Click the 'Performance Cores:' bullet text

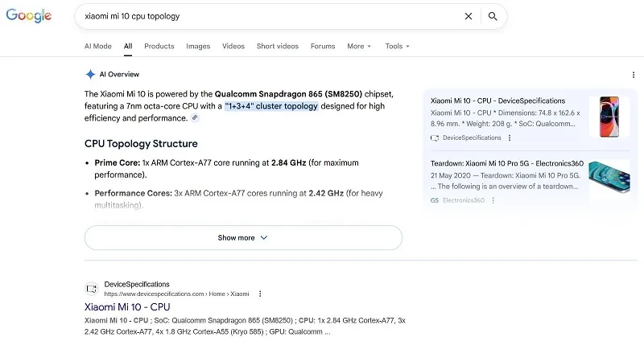pyautogui.click(x=133, y=193)
